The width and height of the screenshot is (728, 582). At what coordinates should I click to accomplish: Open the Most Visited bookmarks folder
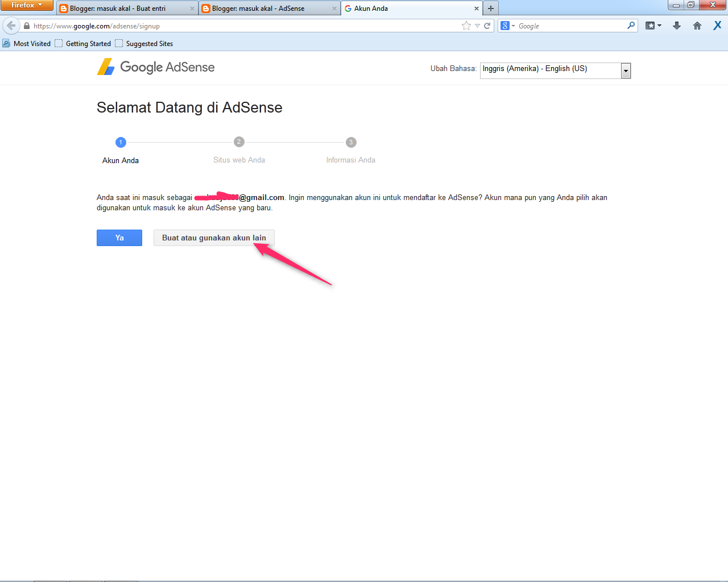tap(27, 43)
